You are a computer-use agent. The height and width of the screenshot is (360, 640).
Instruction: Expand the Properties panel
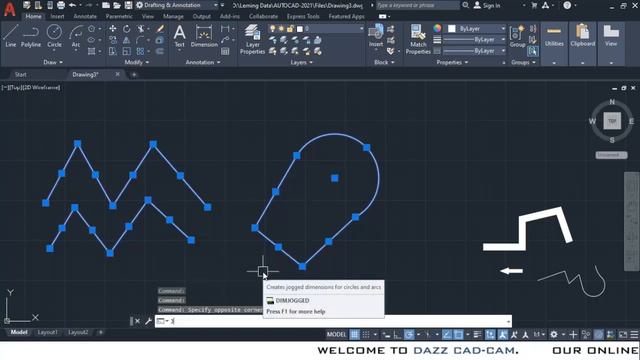(x=452, y=62)
